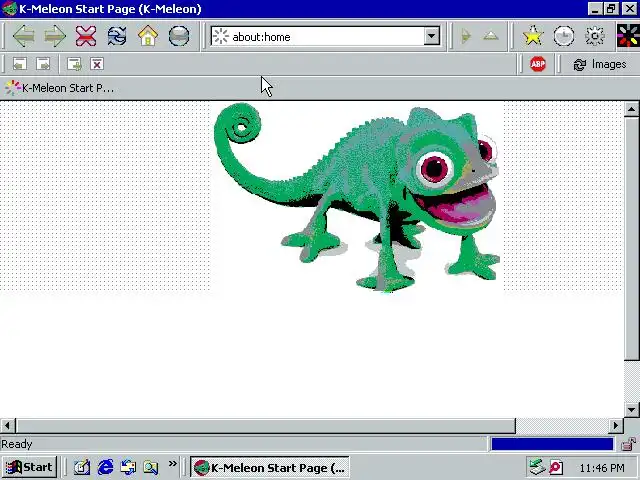Select the K-Meleon Start P... tab
640x480 pixels.
(60, 88)
